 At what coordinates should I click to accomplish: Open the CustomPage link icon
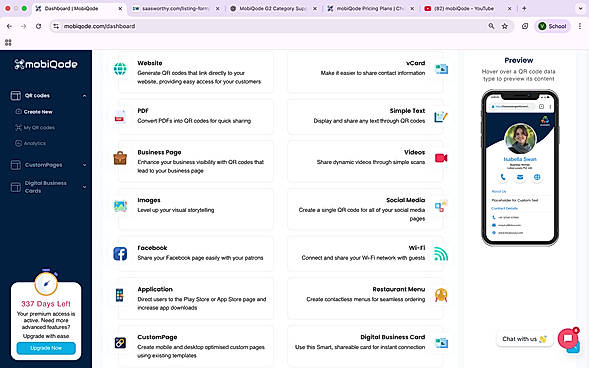click(x=120, y=343)
